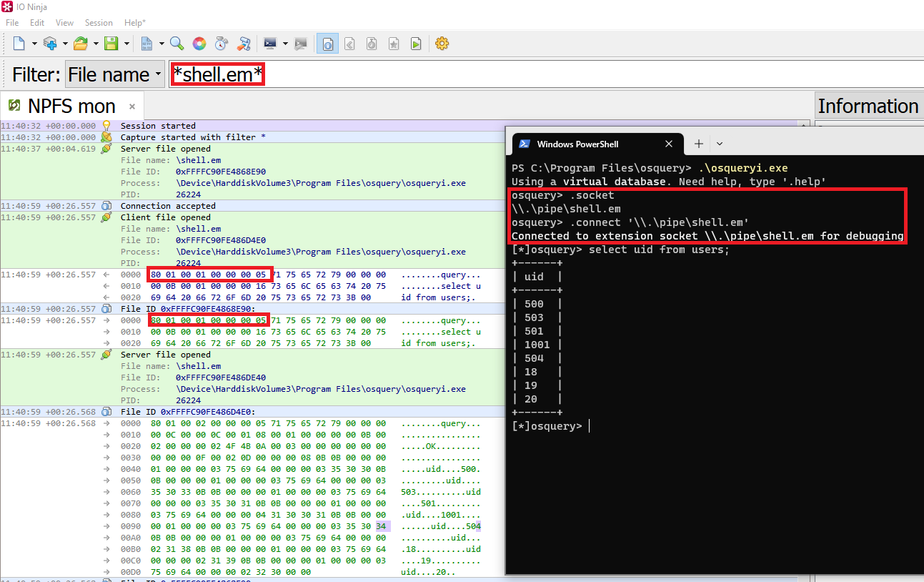Close the NPFS mon tab
Image resolution: width=924 pixels, height=582 pixels.
point(132,107)
